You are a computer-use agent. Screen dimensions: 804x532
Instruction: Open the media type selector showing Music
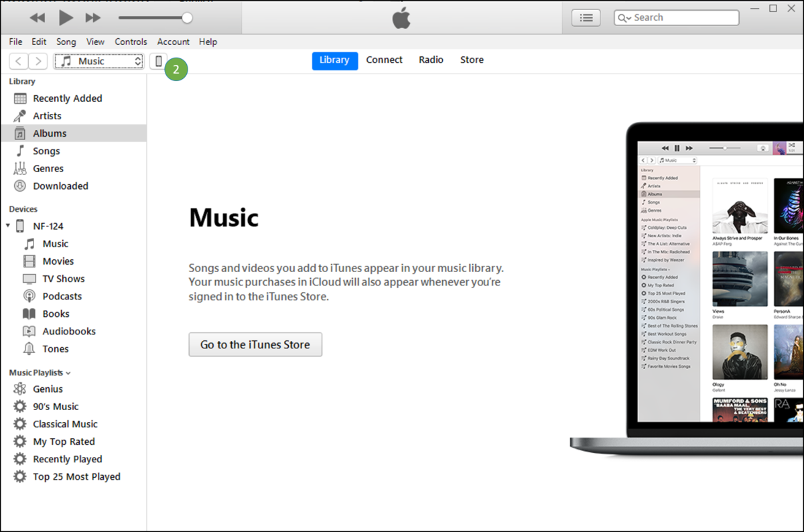click(98, 60)
